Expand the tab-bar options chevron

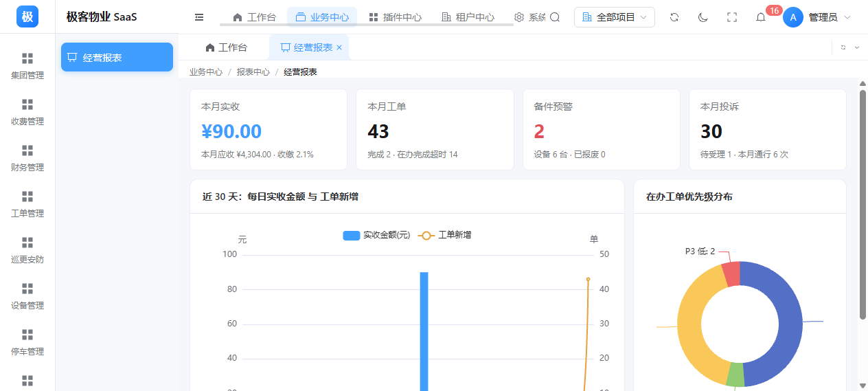click(x=856, y=47)
